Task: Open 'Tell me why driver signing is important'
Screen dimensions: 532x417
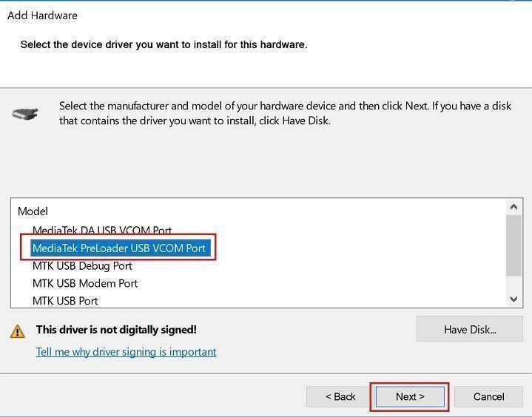Action: tap(127, 352)
